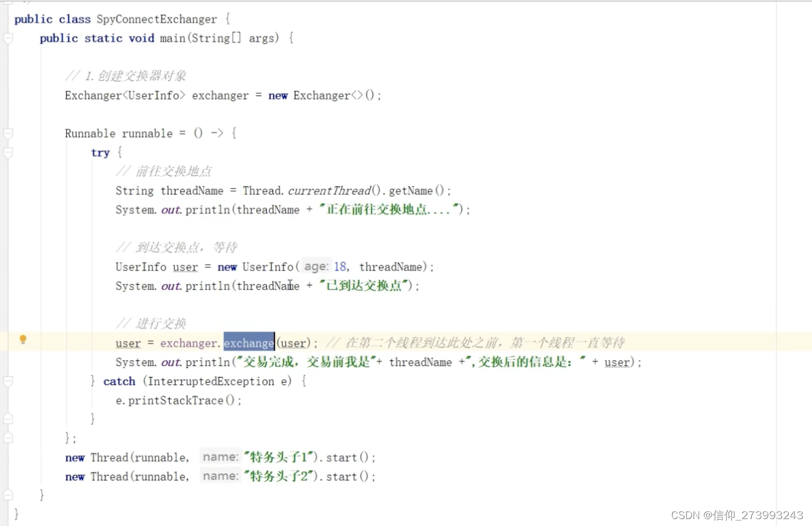Click the "catch" keyword
The image size is (812, 526).
[x=119, y=381]
